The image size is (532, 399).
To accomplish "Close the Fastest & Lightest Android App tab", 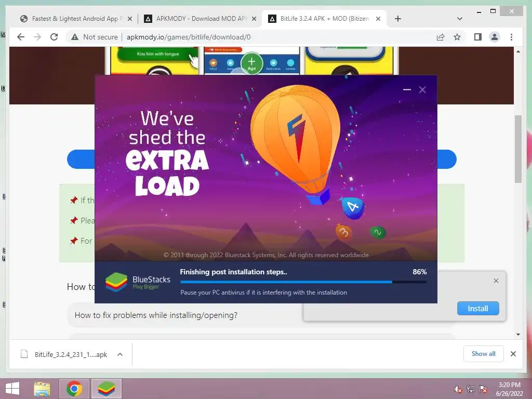I will 129,19.
